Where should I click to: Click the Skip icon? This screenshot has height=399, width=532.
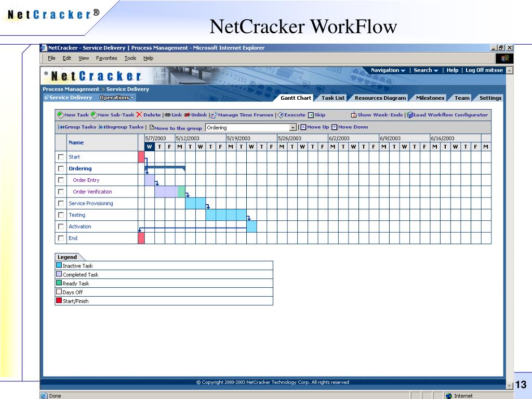[x=311, y=115]
